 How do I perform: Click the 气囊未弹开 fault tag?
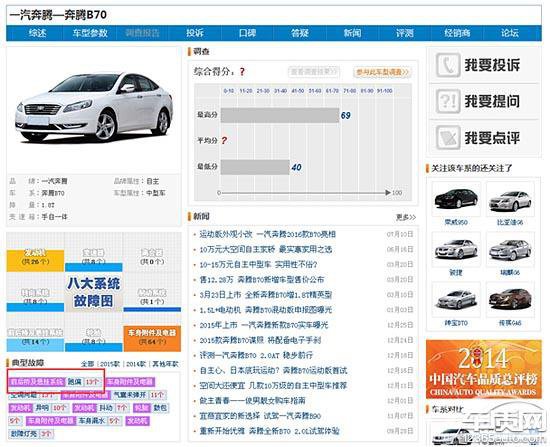129,395
